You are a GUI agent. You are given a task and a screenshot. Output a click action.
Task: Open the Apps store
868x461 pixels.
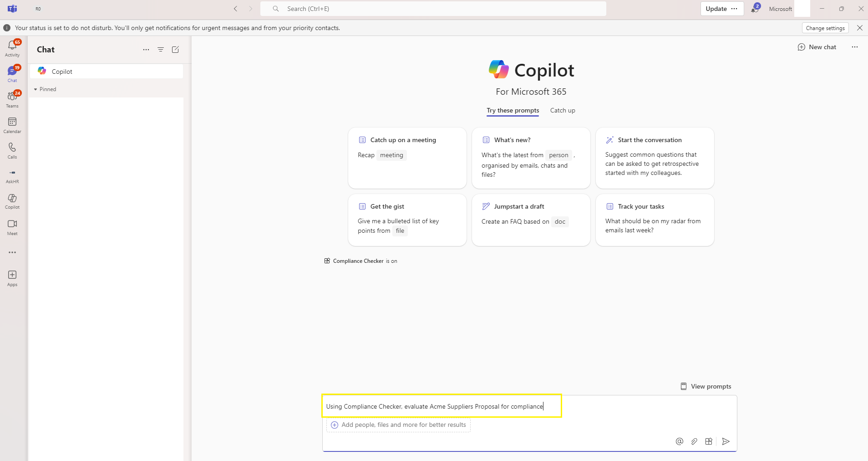point(12,278)
